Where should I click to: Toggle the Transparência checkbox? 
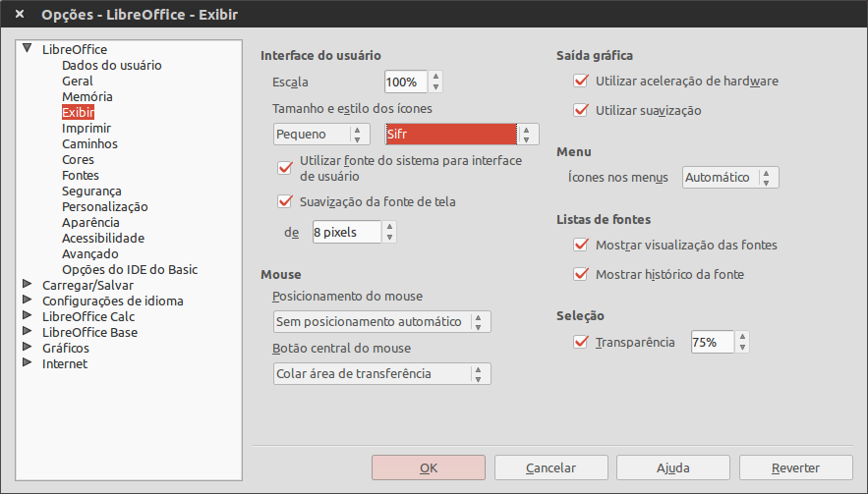(x=581, y=342)
